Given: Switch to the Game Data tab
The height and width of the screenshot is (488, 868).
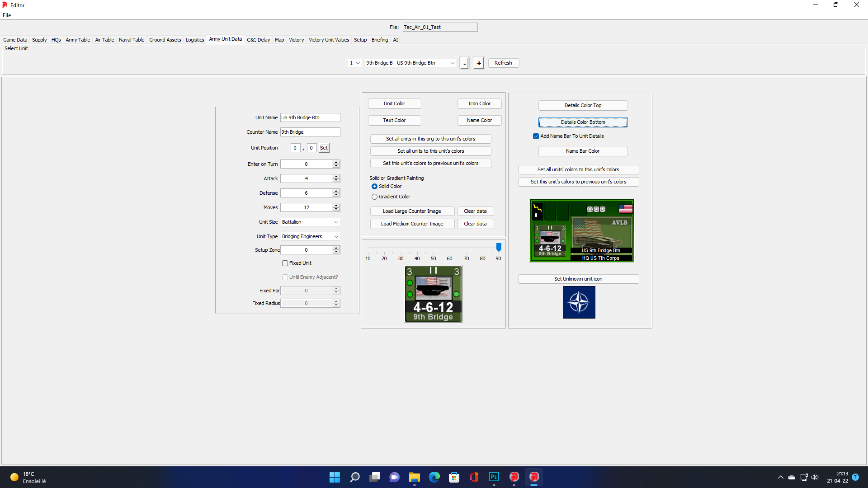Looking at the screenshot, I should pos(15,40).
